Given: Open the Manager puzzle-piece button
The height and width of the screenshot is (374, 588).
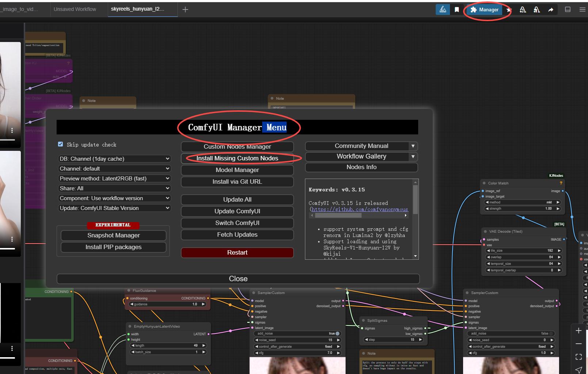Looking at the screenshot, I should (x=484, y=10).
